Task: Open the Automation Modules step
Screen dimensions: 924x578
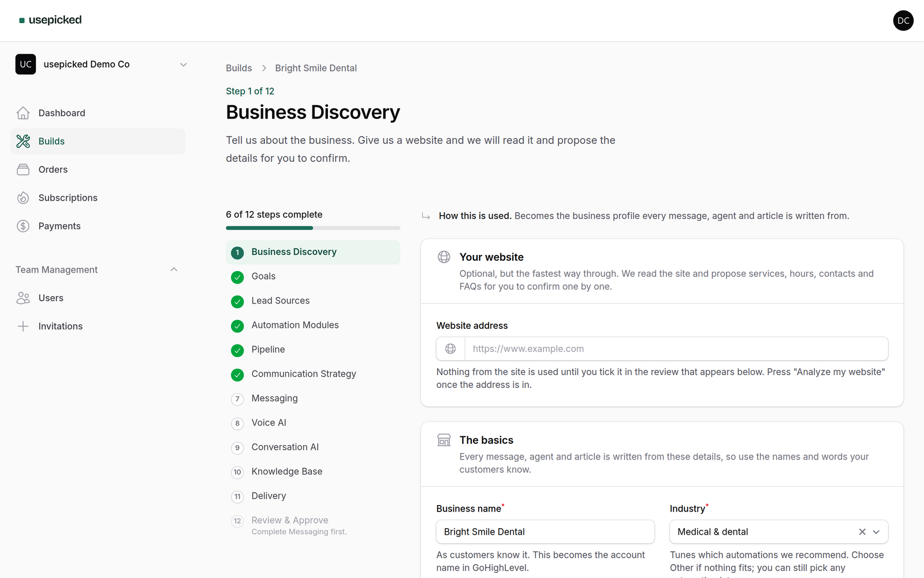Action: (x=313, y=325)
